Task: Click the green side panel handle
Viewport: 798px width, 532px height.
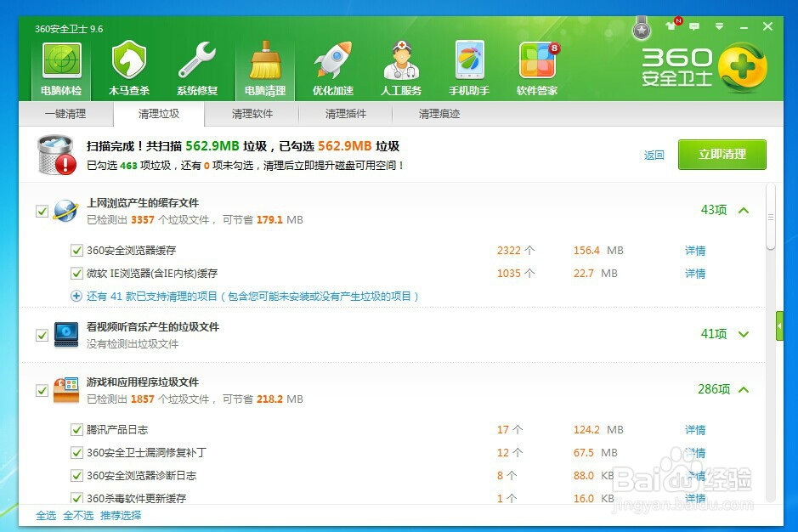Action: (x=779, y=325)
